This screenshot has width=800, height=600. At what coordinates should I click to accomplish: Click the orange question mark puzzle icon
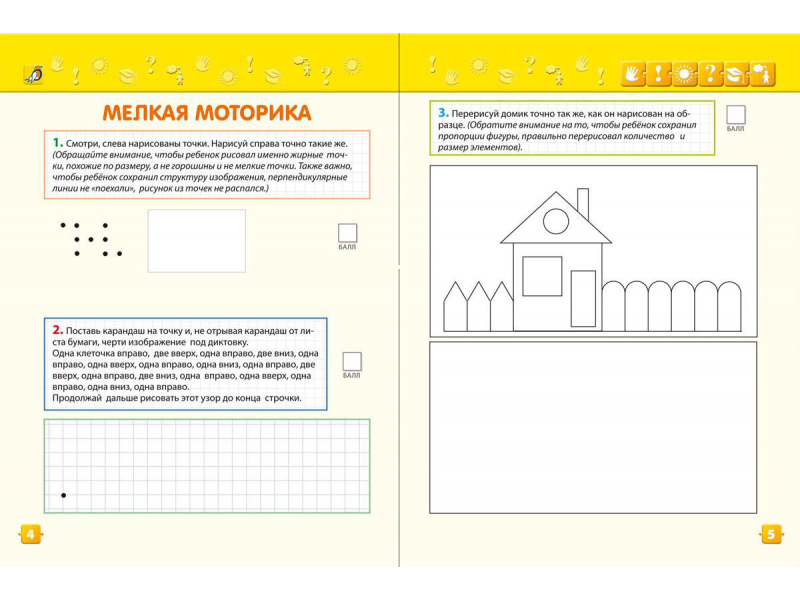pyautogui.click(x=710, y=73)
